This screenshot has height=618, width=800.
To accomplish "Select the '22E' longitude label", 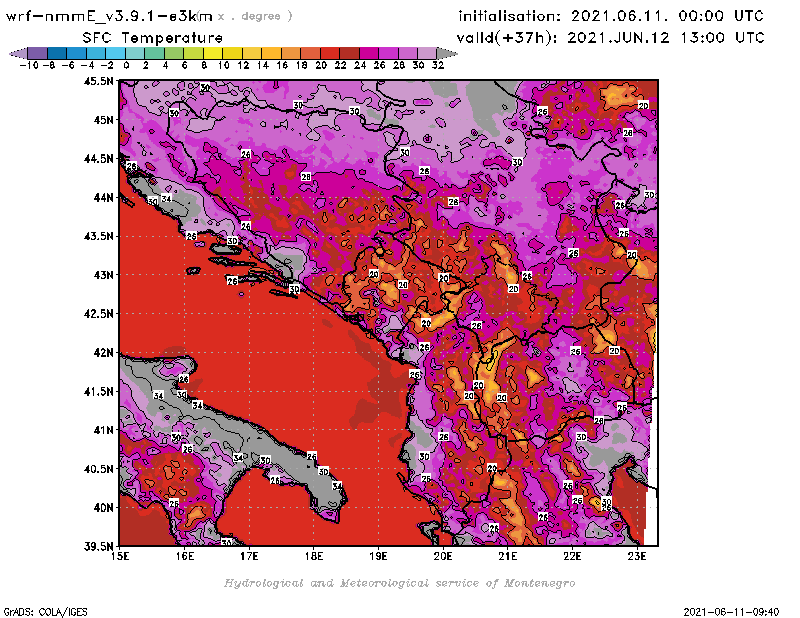I will pos(572,556).
